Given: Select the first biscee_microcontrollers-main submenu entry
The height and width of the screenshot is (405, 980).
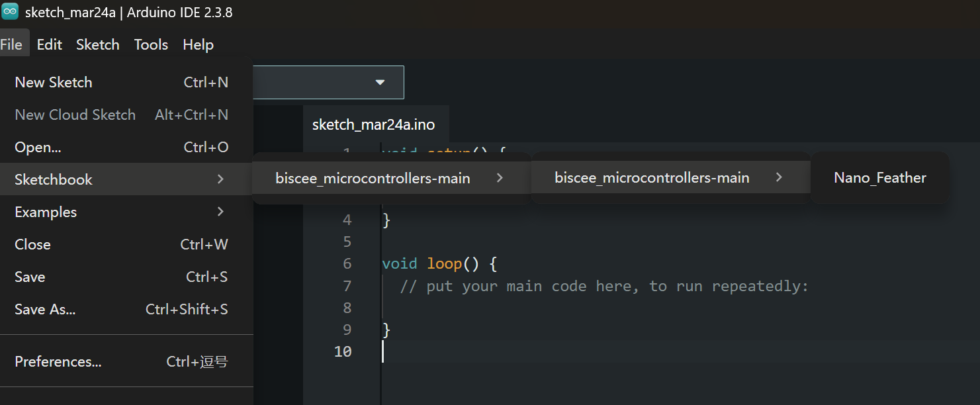Looking at the screenshot, I should (372, 177).
